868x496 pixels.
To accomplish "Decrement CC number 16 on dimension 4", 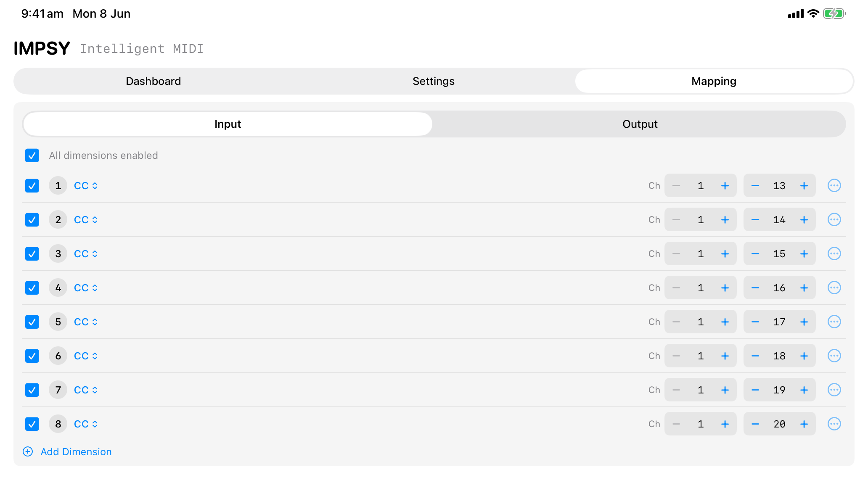I will [x=755, y=288].
